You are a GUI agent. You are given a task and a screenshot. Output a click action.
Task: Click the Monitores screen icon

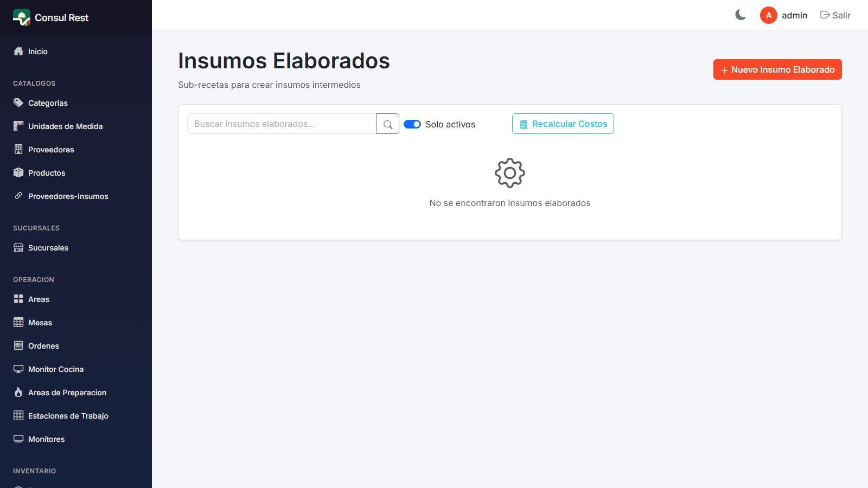point(18,439)
